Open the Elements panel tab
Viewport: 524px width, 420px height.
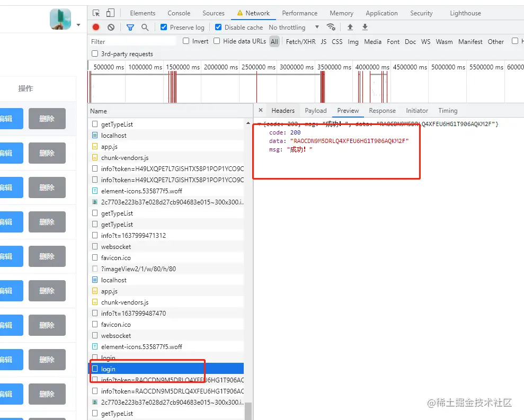coord(143,13)
